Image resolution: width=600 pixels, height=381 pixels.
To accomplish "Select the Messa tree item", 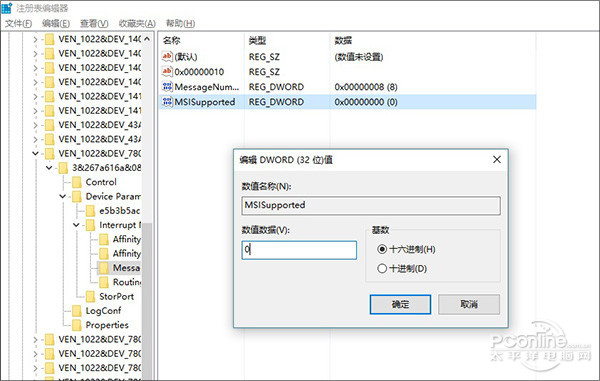I will point(126,268).
